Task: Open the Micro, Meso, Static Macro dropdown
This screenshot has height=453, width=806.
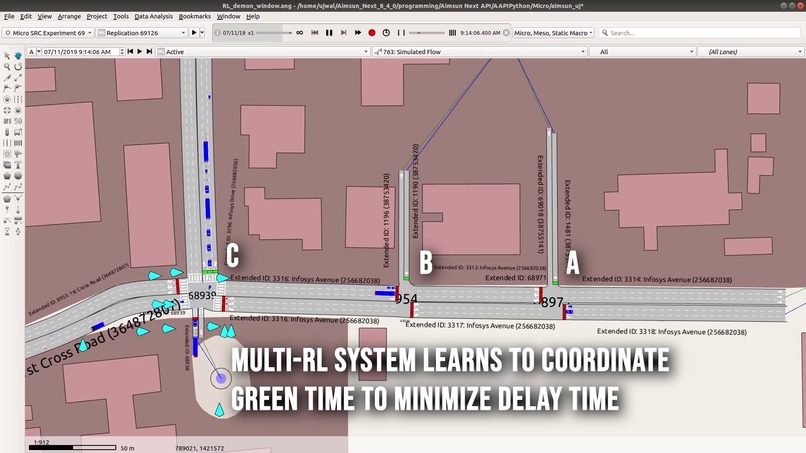Action: pos(553,32)
